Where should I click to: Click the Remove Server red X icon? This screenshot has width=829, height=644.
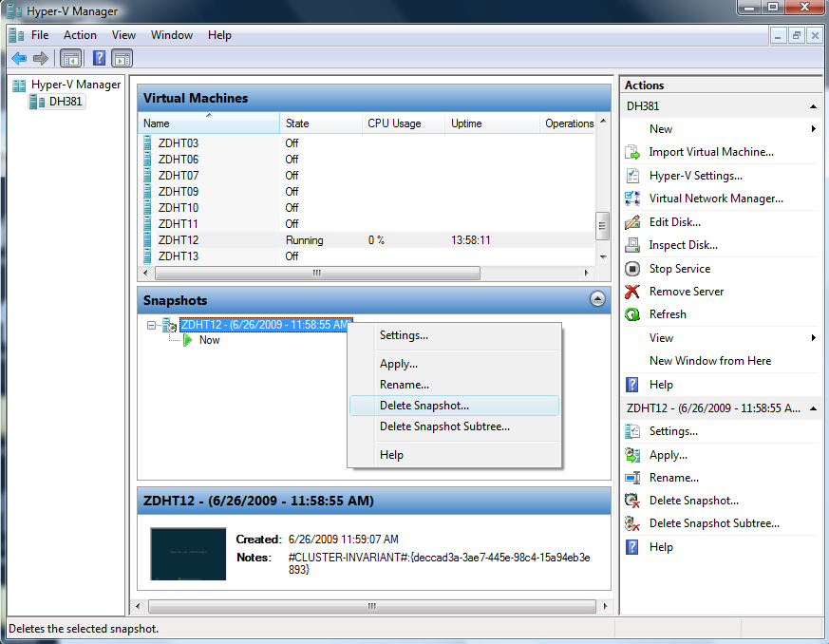click(633, 292)
